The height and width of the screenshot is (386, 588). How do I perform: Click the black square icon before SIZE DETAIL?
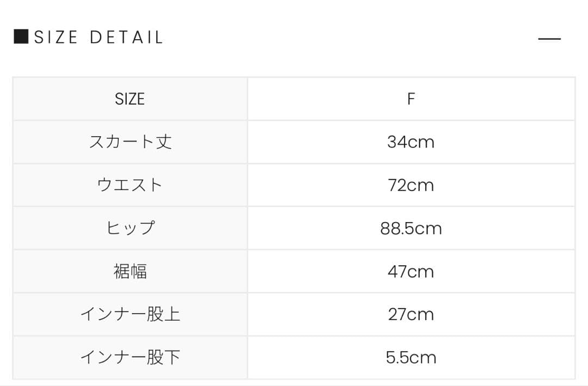[x=21, y=36]
